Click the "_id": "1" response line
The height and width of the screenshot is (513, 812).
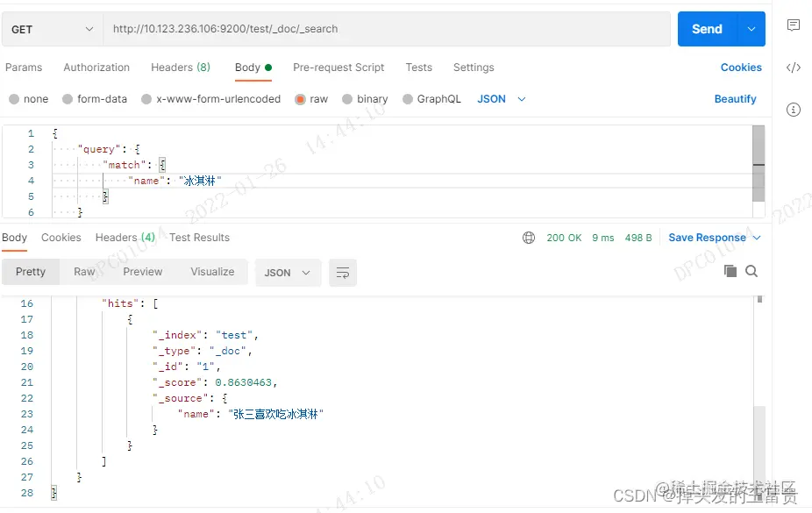click(187, 367)
